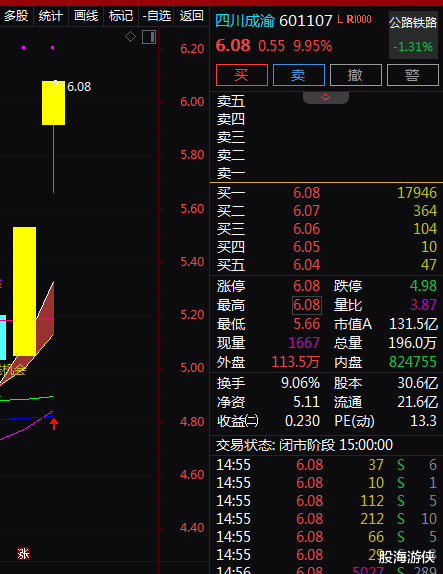Viewport: 443px width, 574px height.
Task: Click the 涨停 limit-up price 6.08
Action: point(306,286)
